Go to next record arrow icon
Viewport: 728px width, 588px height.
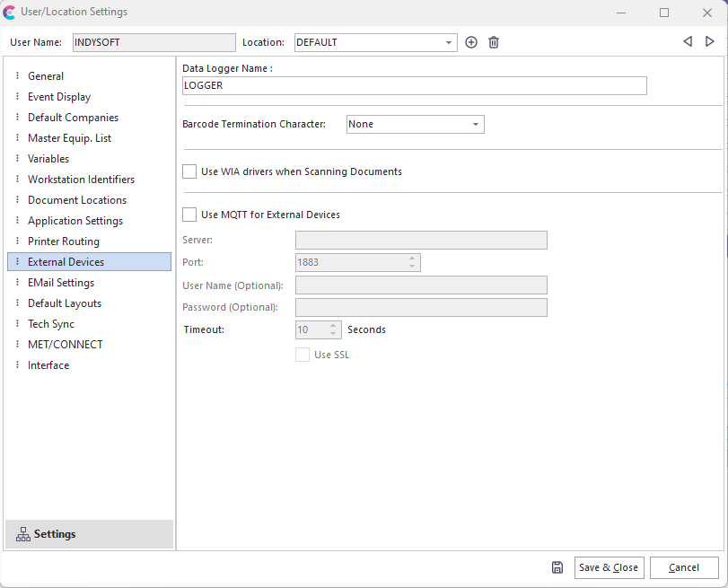709,41
